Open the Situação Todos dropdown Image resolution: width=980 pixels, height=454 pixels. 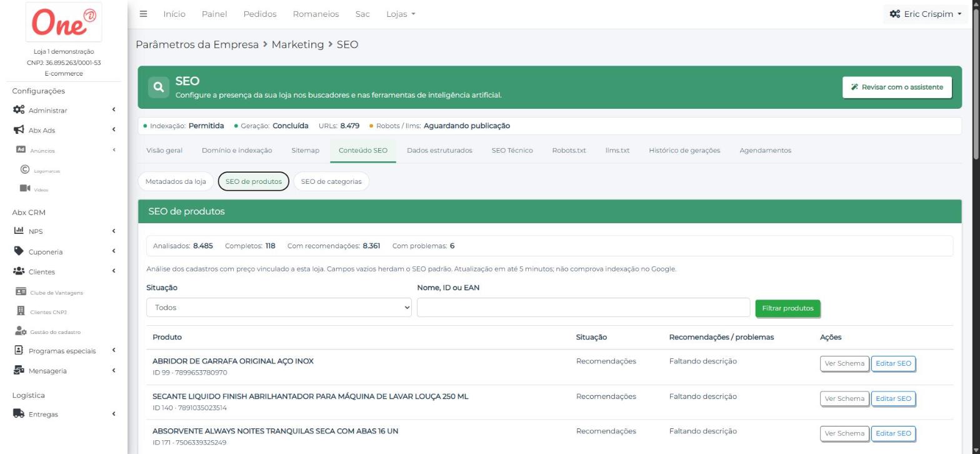click(279, 308)
